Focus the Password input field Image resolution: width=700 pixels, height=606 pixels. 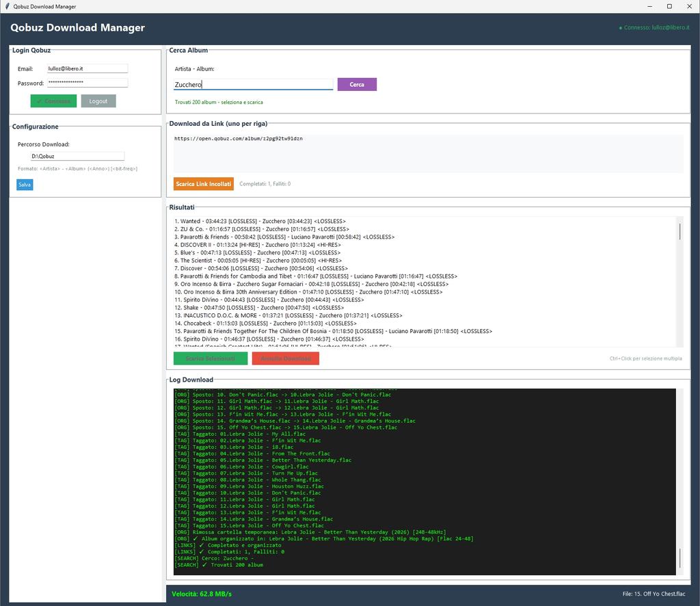(87, 83)
